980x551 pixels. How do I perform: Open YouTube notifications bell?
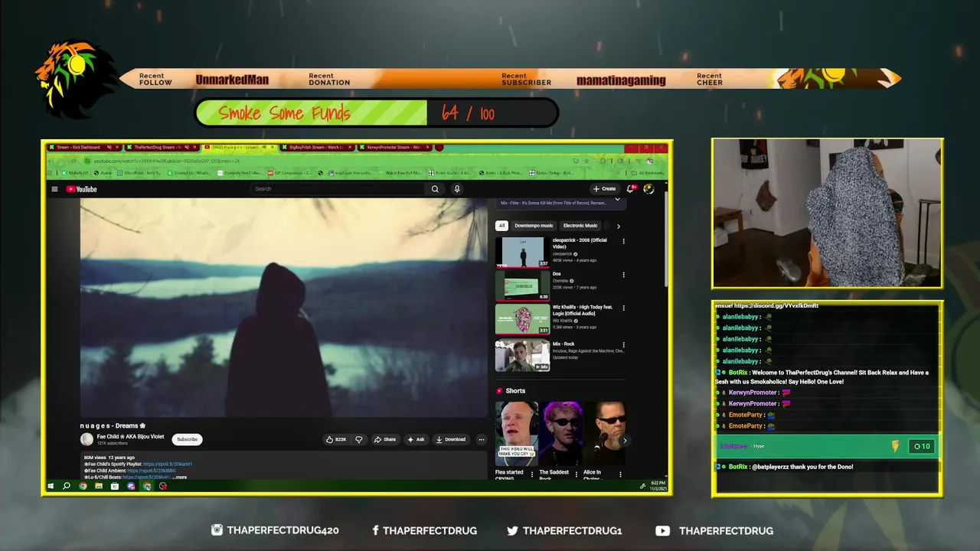click(631, 188)
